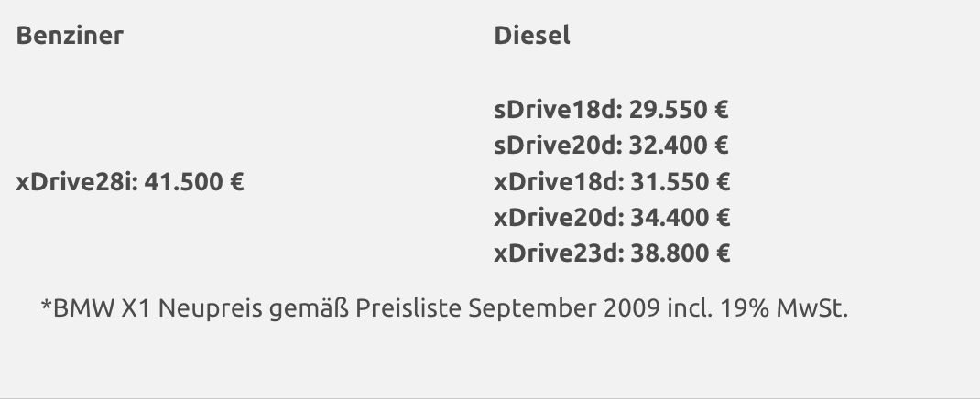Click the 34.400 € price
Viewport: 980px width, 399px height.
679,217
